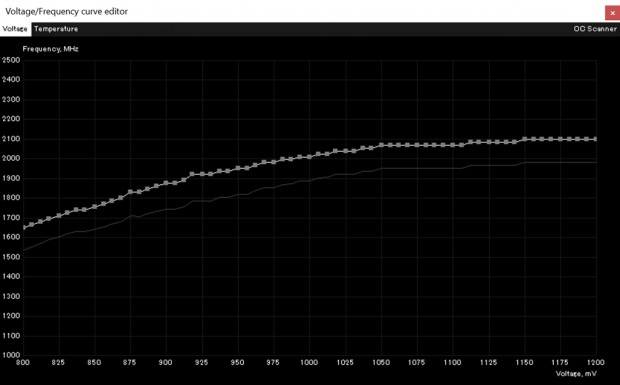
Task: Choose the curve point at 950 mV
Action: 238,168
